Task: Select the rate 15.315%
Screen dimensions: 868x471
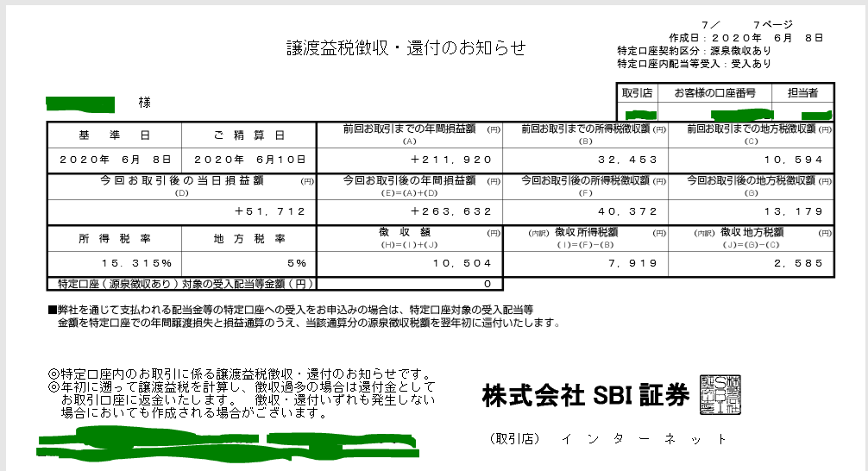Action: (136, 263)
